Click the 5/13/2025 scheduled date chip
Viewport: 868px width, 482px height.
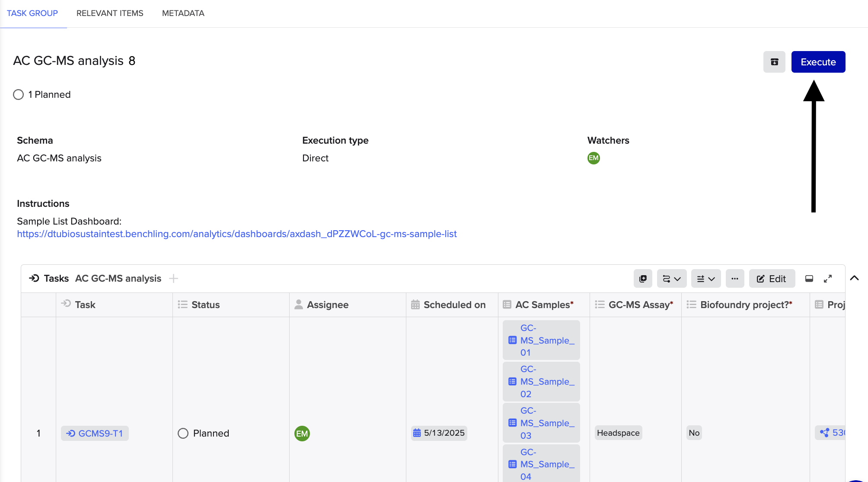tap(439, 433)
